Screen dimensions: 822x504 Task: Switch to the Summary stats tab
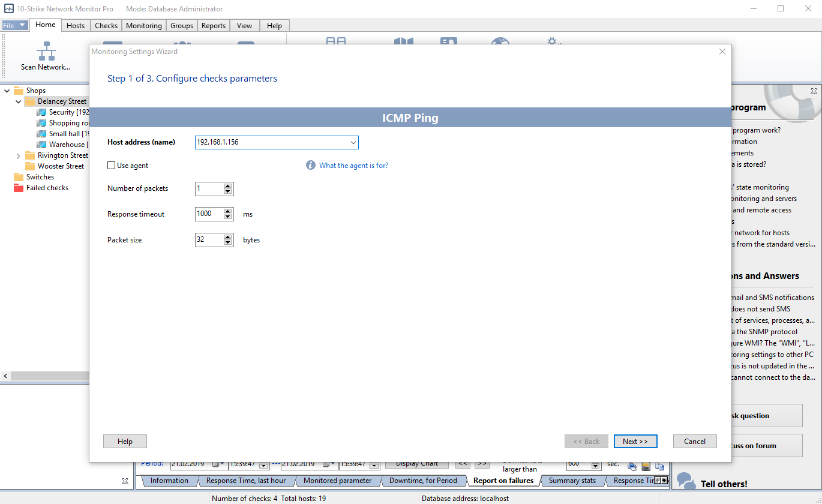pyautogui.click(x=572, y=481)
